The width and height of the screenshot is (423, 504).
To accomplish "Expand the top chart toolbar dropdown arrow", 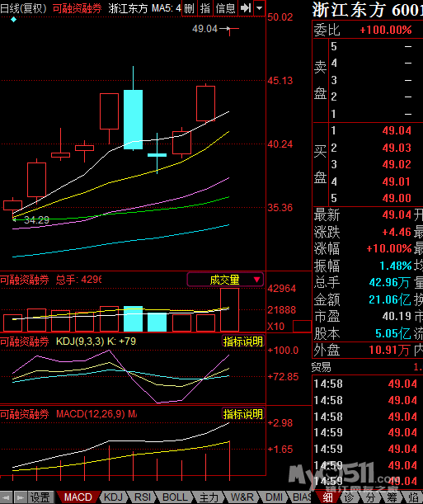I will point(259,8).
